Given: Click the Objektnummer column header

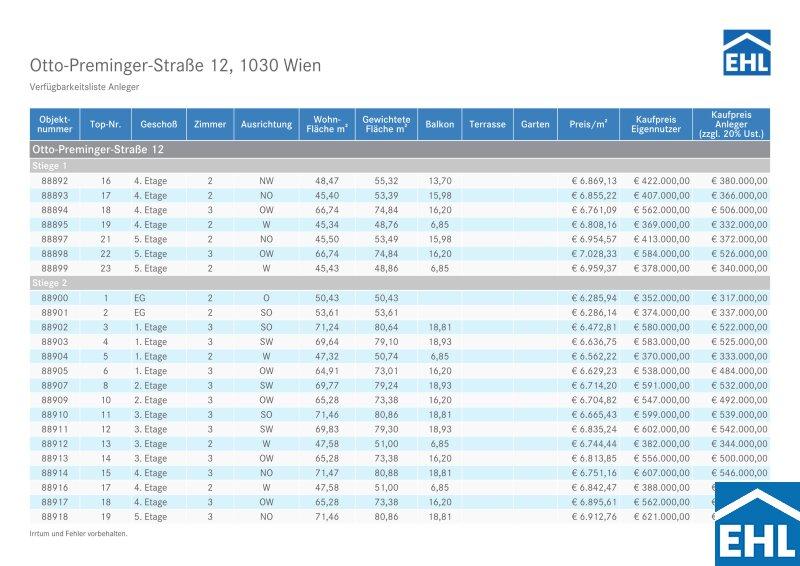Looking at the screenshot, I should 55,125.
